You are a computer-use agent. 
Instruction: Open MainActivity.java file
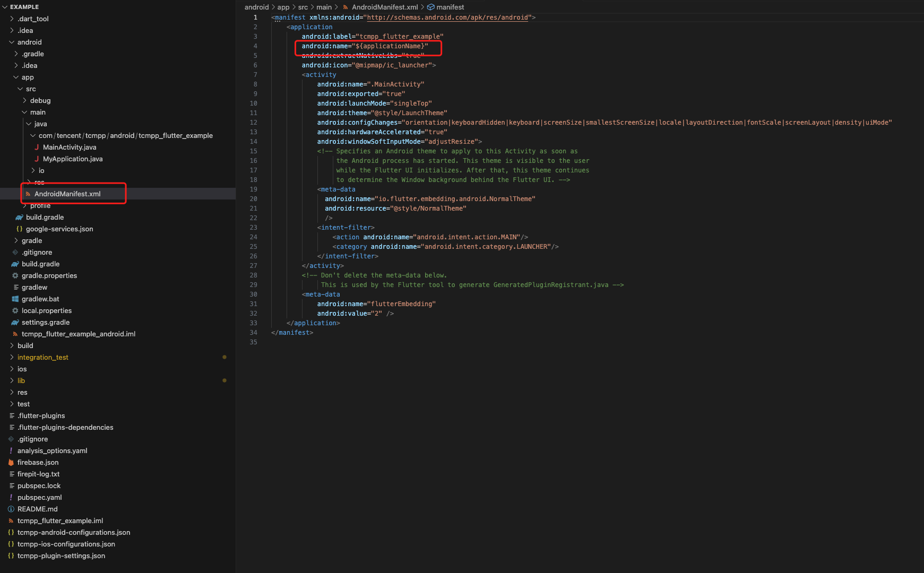tap(70, 147)
